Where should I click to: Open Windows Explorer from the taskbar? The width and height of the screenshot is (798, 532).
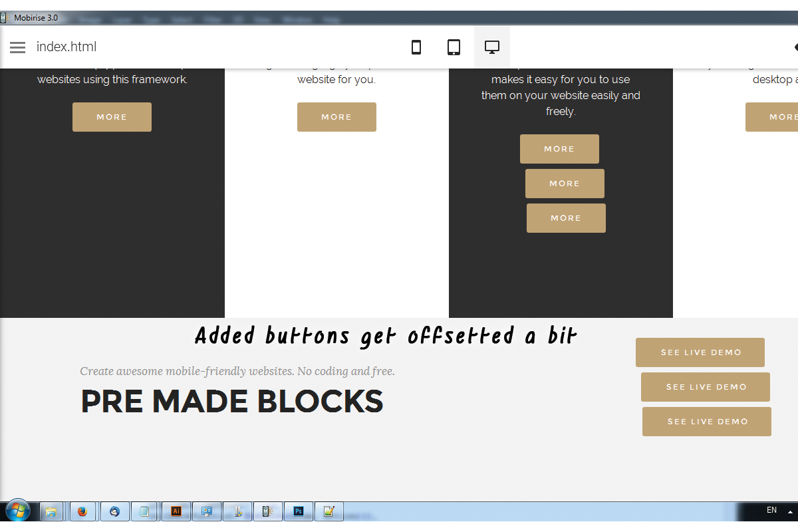coord(51,511)
